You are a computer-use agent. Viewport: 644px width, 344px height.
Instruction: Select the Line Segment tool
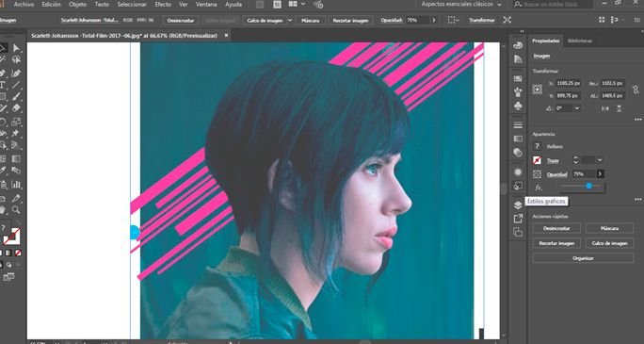(x=16, y=85)
